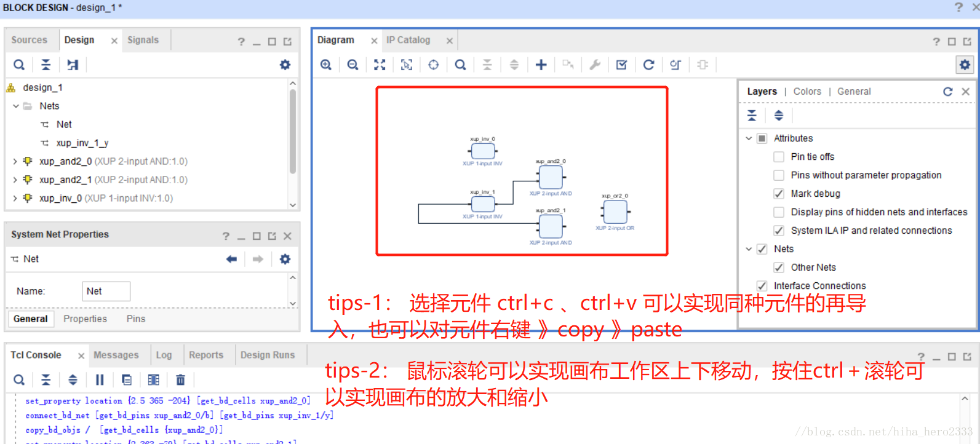
Task: Open the Diagram settings gear
Action: pos(965,65)
